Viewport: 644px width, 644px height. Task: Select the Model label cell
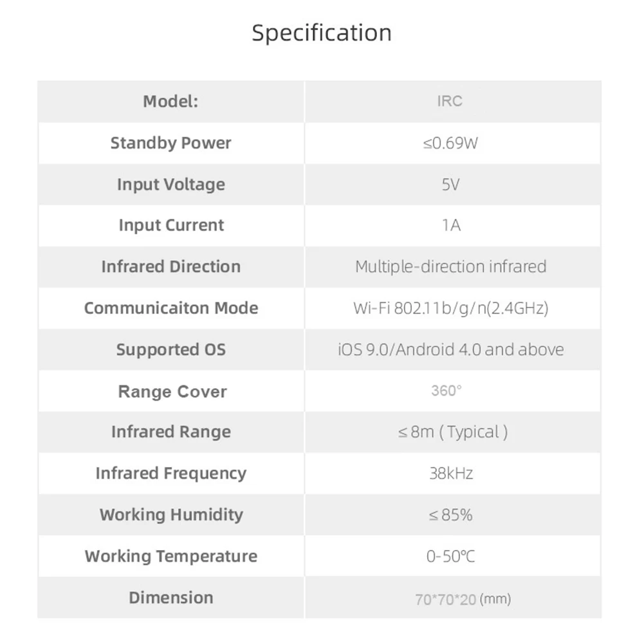[x=170, y=102]
